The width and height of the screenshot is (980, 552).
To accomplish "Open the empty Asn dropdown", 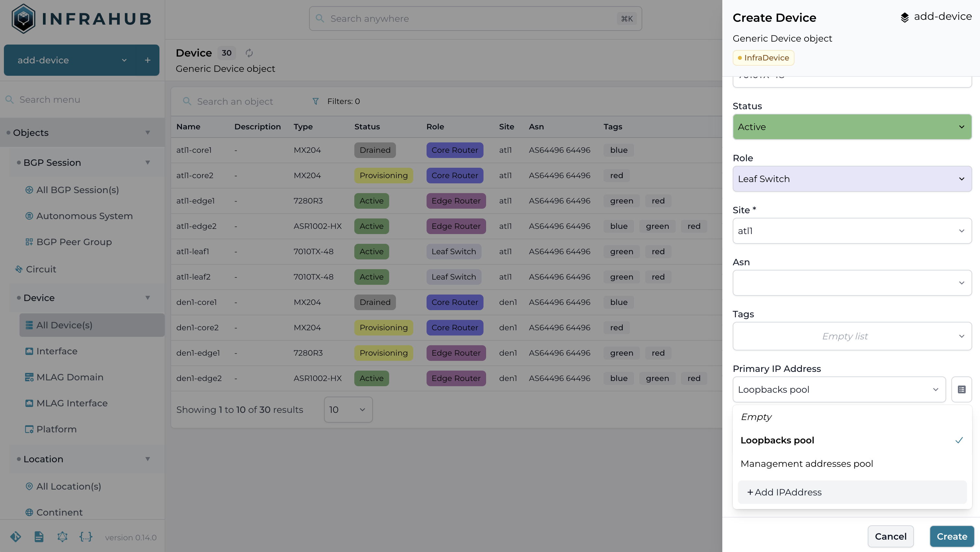I will coord(852,283).
